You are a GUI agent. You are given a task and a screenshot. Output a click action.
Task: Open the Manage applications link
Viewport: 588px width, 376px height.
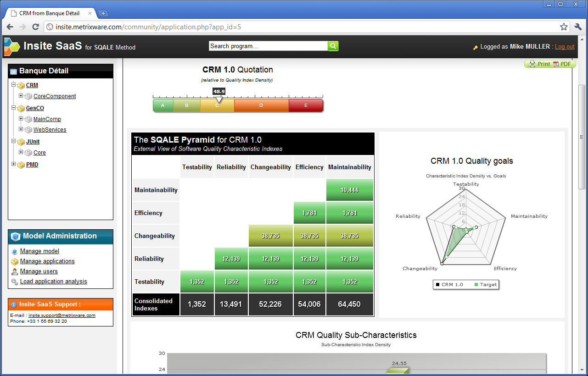click(x=47, y=261)
